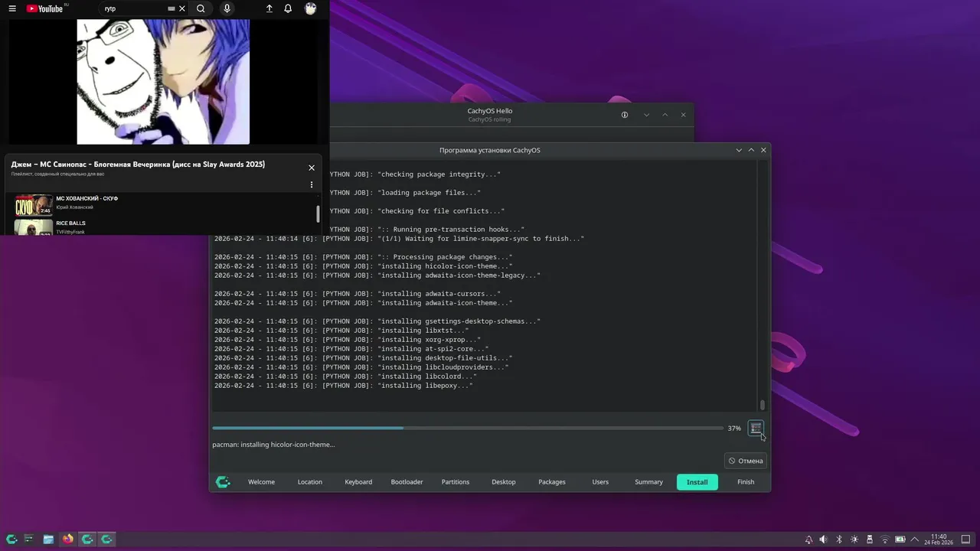
Task: Open the Wi-Fi network tray icon
Action: (x=885, y=540)
